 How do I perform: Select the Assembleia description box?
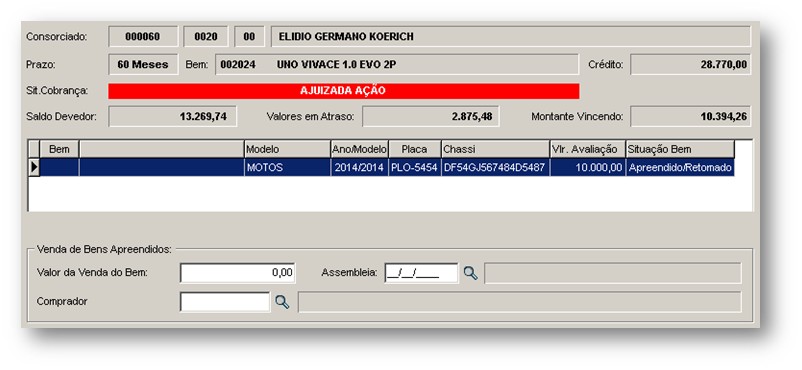tap(613, 273)
